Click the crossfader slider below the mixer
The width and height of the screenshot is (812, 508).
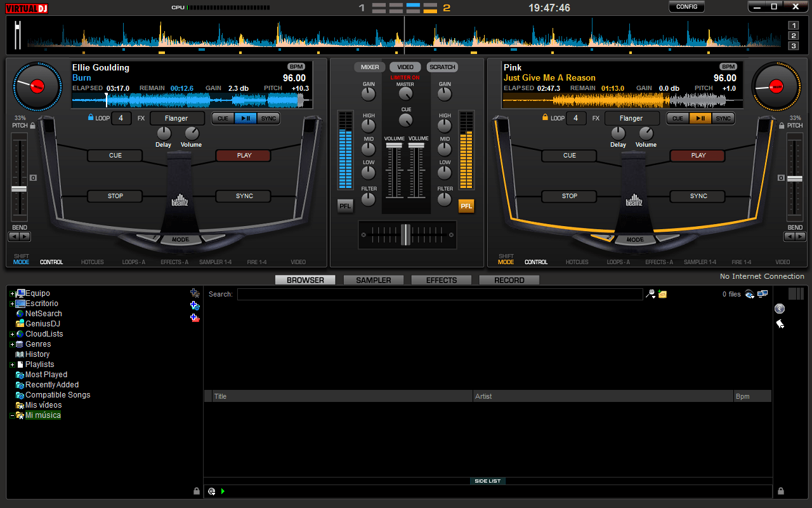[x=407, y=235]
